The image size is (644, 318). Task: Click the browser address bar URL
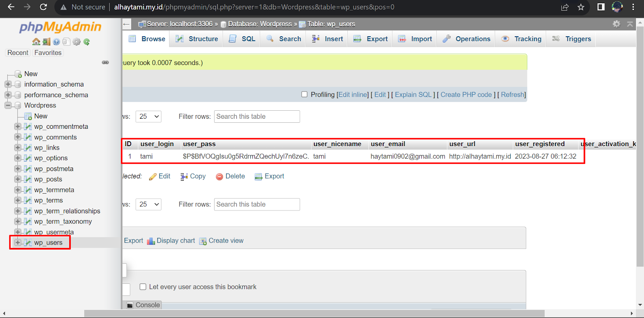point(254,7)
